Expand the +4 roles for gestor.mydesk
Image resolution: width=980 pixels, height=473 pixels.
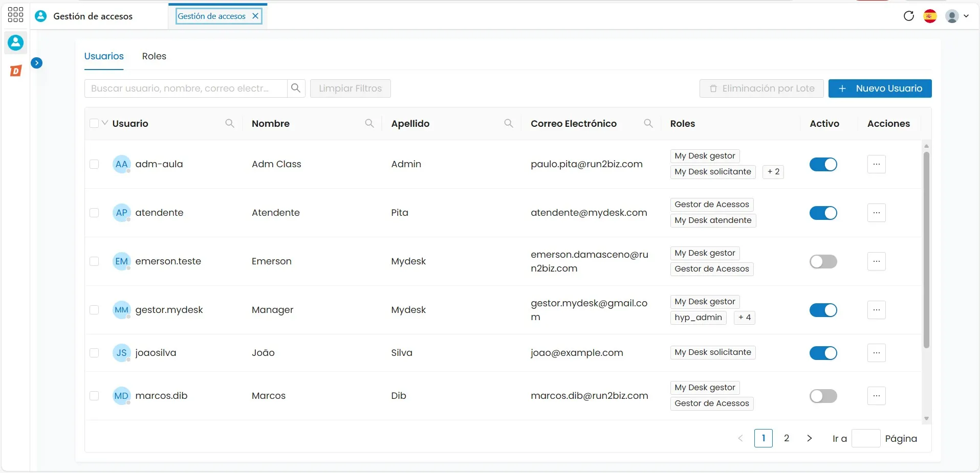coord(744,318)
